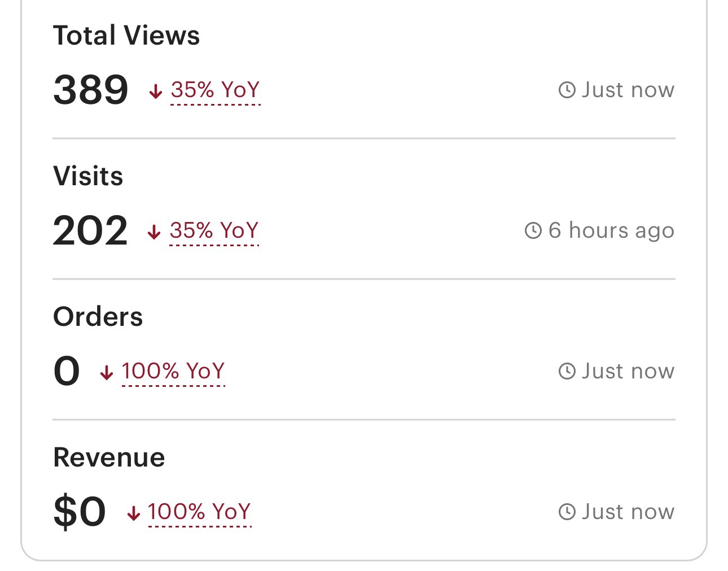728x571 pixels.
Task: Open the Orders 100% YoY link
Action: pos(173,371)
